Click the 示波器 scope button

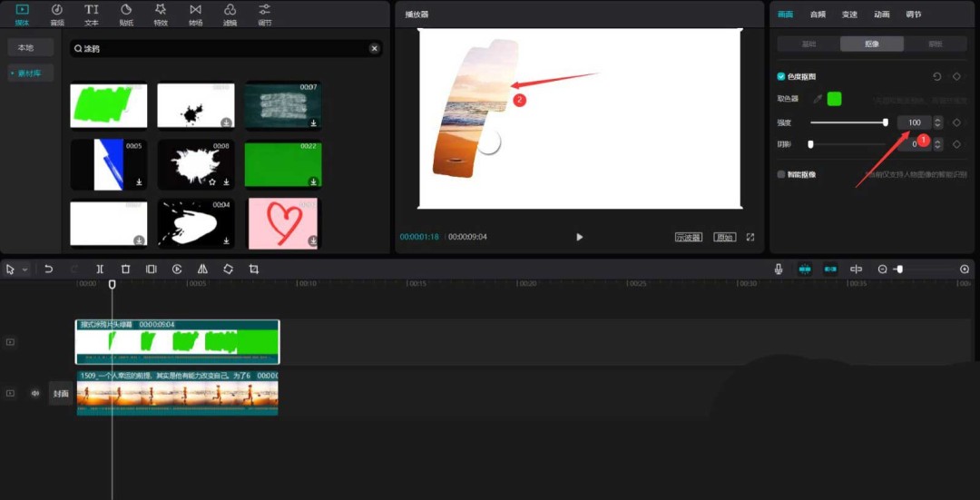[689, 237]
